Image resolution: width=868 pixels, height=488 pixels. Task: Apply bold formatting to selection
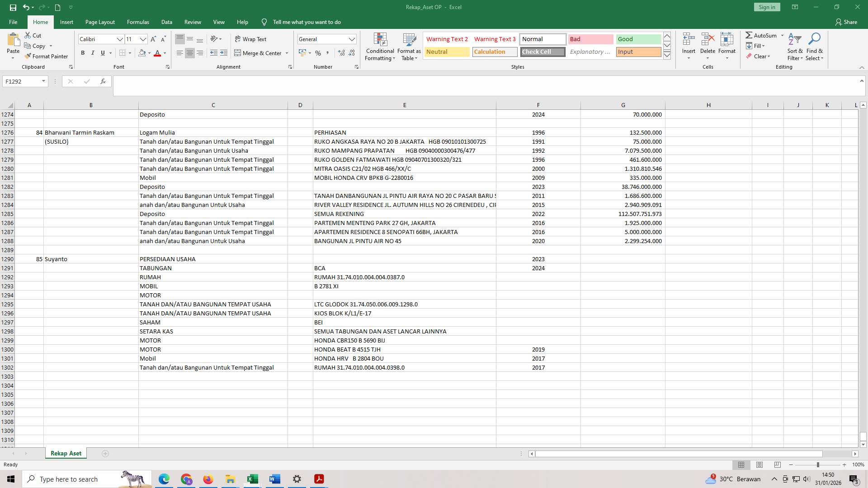tap(83, 53)
